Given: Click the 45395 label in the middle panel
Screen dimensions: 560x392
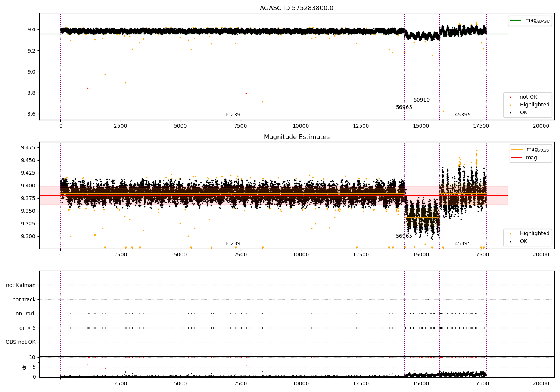Looking at the screenshot, I should (x=463, y=244).
